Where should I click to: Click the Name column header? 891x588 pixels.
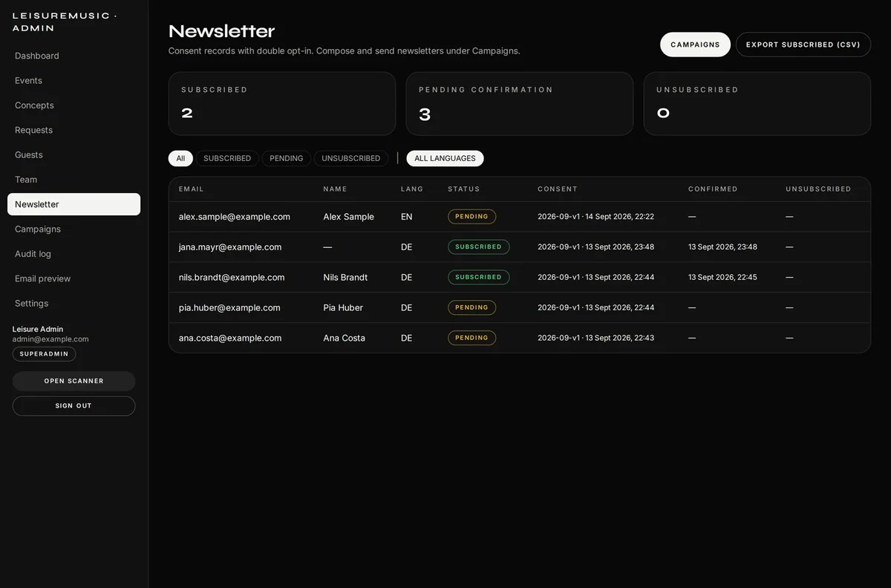point(335,189)
